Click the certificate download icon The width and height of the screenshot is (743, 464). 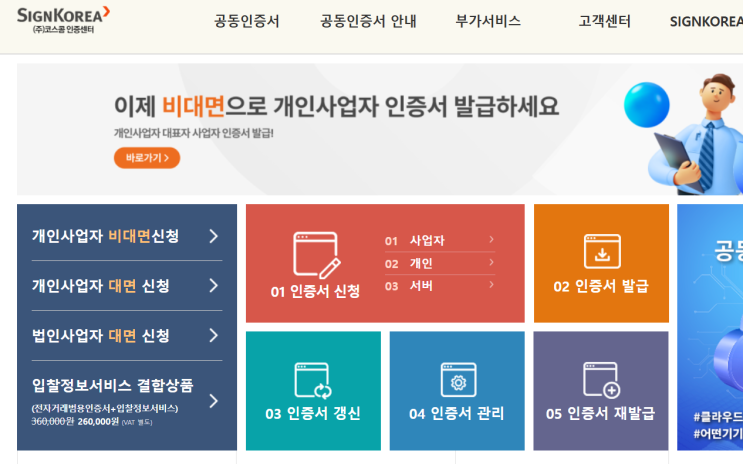coord(602,251)
